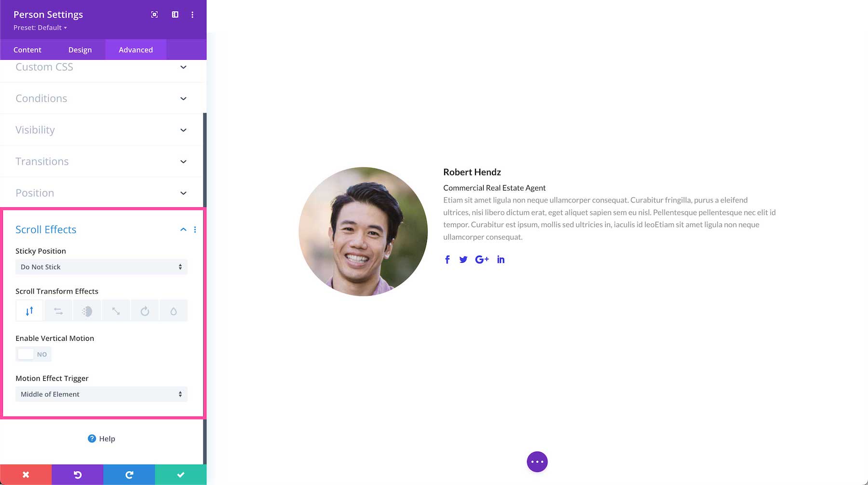Screen dimensions: 868x485
Task: Select the Fading In and Out scroll effect
Action: coord(86,310)
